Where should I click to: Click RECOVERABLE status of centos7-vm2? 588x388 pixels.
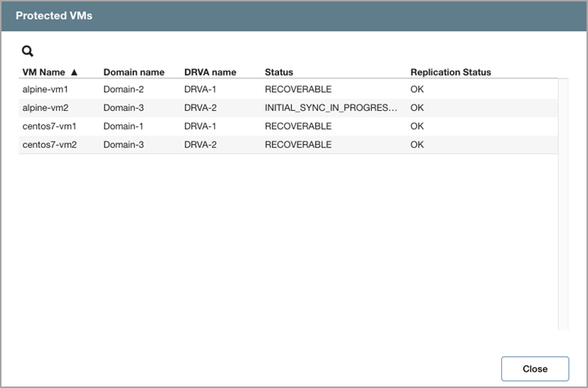coord(298,145)
